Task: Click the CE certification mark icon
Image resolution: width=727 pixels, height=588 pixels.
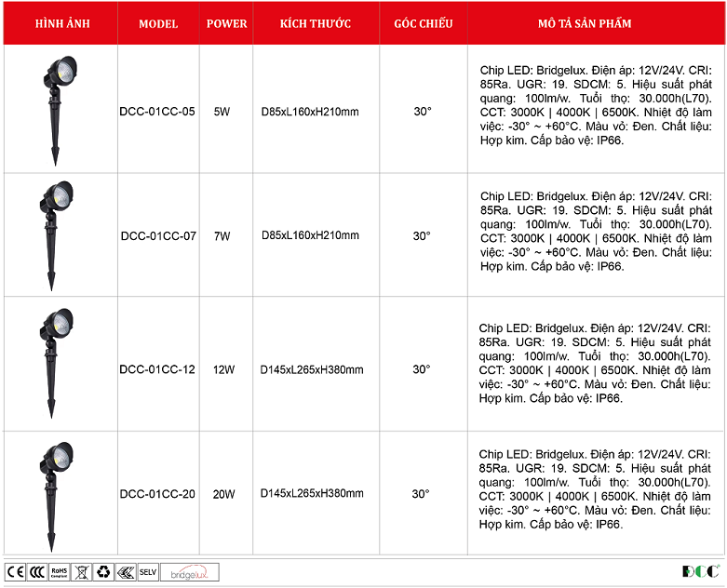Action: tap(15, 571)
